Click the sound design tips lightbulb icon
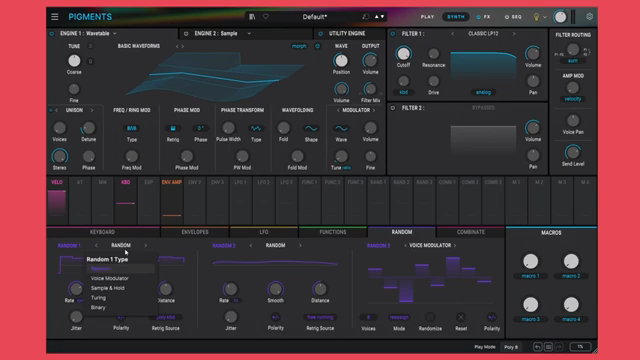This screenshot has width=640, height=360. pyautogui.click(x=536, y=17)
